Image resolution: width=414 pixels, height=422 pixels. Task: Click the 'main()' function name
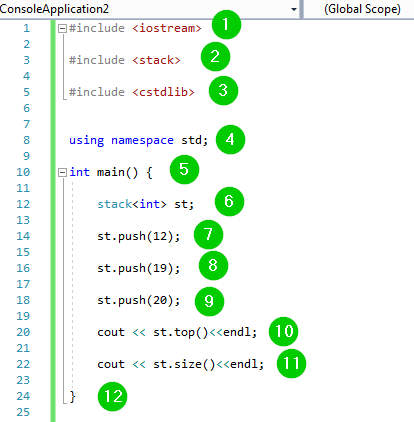[117, 172]
